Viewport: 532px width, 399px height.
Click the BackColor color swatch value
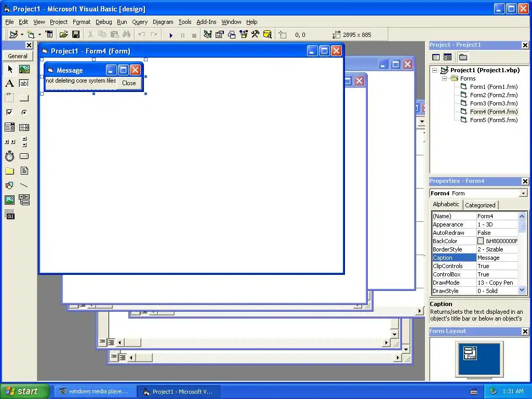(x=481, y=241)
